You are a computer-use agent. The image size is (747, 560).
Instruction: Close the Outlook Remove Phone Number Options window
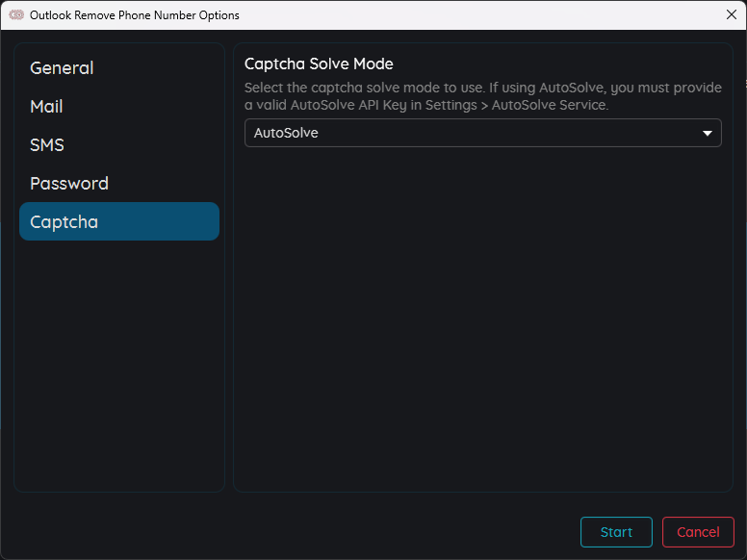click(x=732, y=14)
